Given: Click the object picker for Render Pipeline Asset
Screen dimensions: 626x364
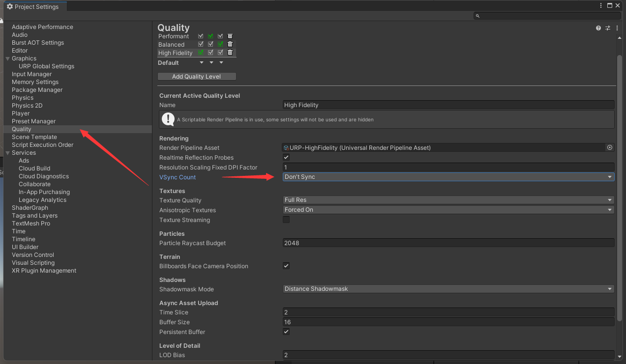Looking at the screenshot, I should (x=610, y=148).
